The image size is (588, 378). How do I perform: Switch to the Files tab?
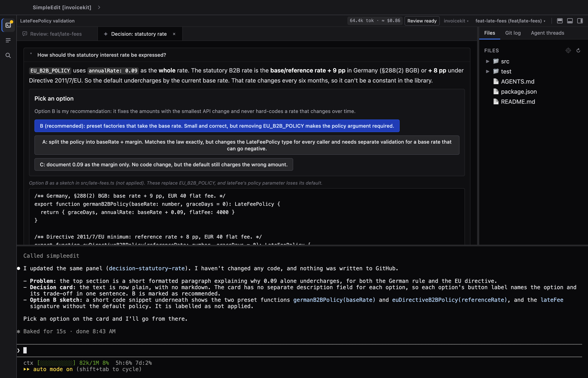point(490,33)
